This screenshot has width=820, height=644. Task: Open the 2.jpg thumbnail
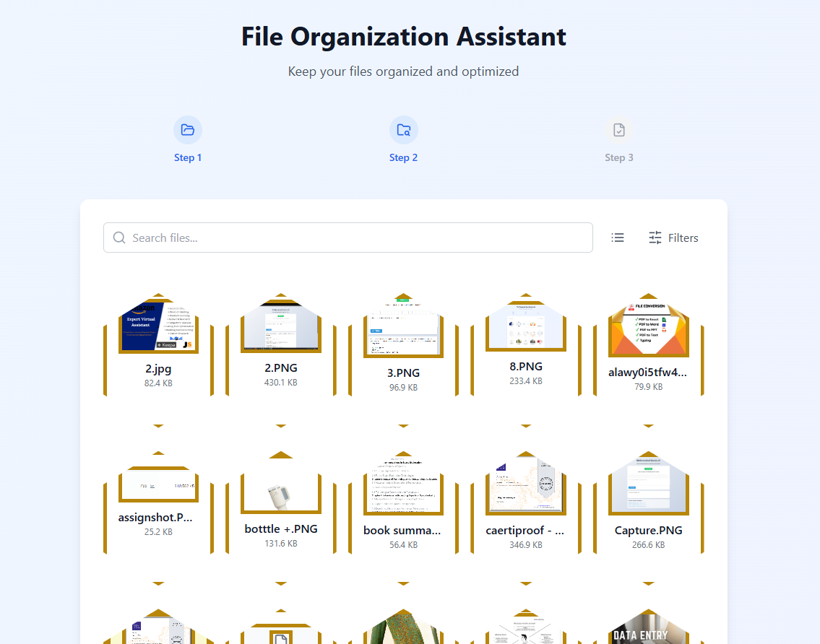(158, 327)
